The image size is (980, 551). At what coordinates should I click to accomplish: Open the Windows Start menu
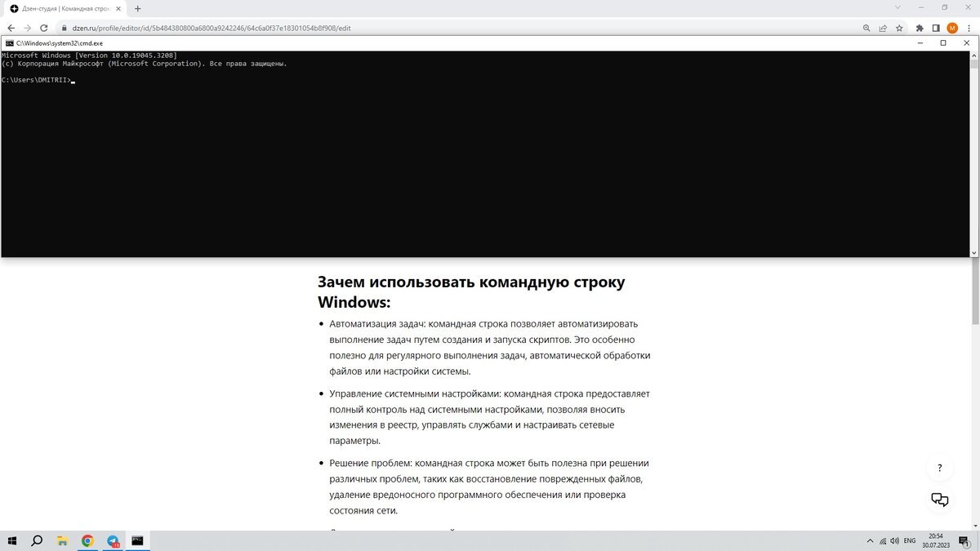12,540
